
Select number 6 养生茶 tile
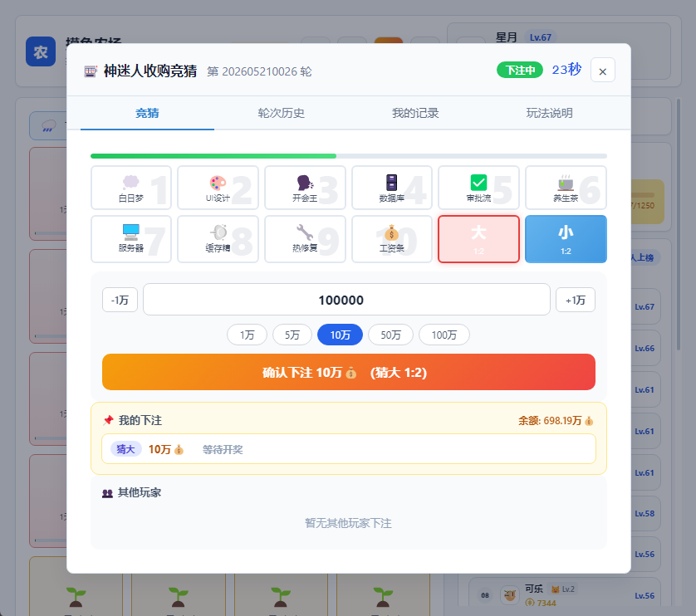point(566,188)
